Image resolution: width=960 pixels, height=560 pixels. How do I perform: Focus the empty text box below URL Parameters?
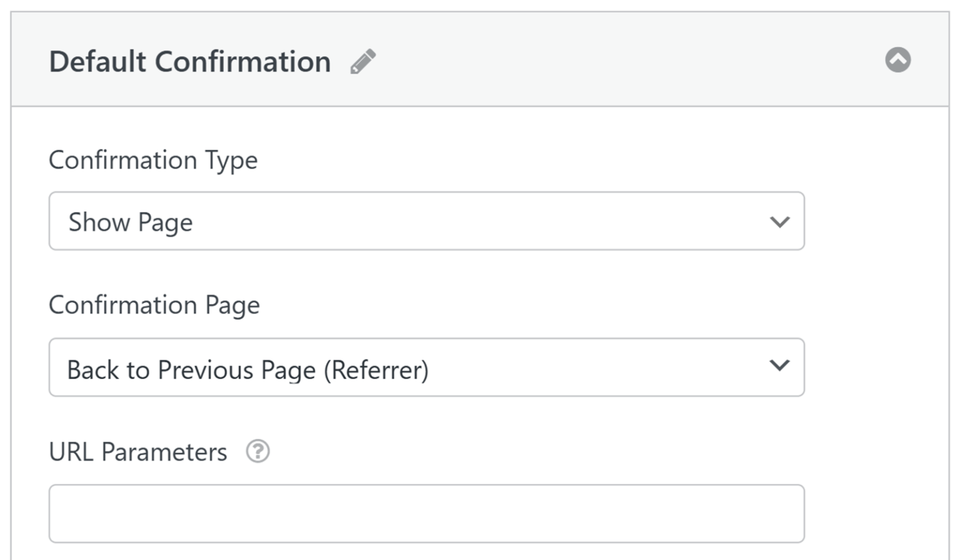pos(427,512)
